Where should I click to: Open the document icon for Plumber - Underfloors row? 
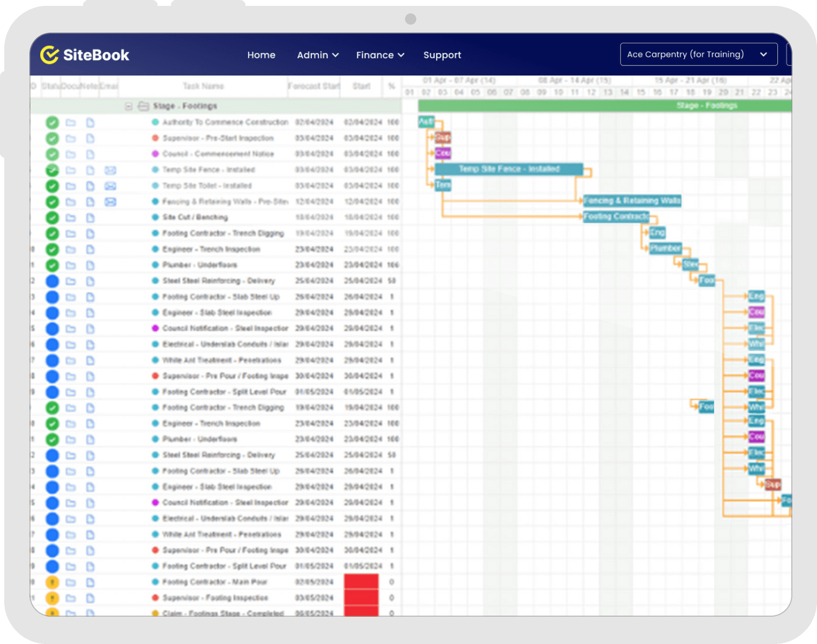click(90, 265)
